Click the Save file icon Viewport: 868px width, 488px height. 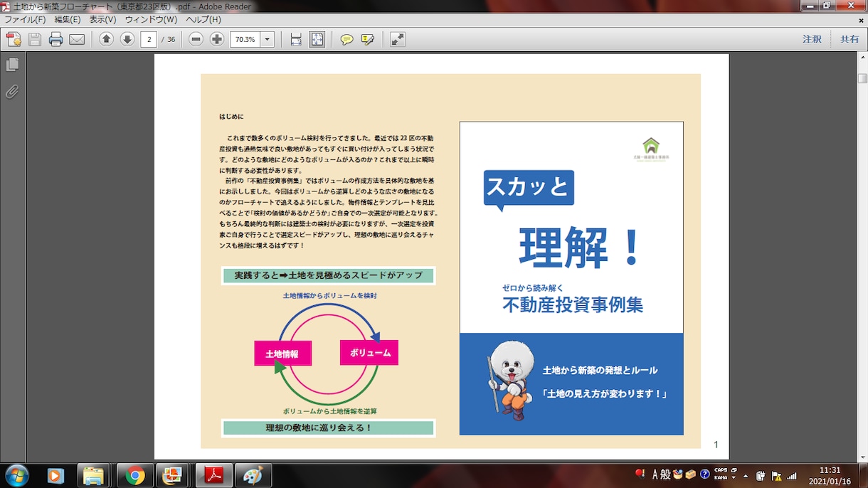click(x=35, y=40)
